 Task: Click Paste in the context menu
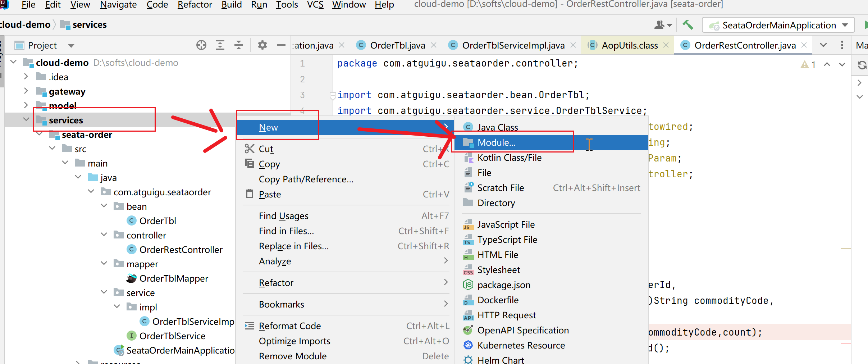tap(345, 194)
